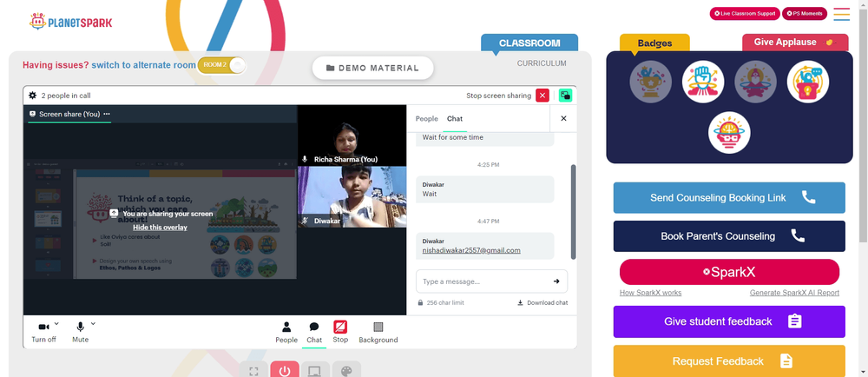This screenshot has height=377, width=868.
Task: Switch to the CLASSROOM tab
Action: pos(529,43)
